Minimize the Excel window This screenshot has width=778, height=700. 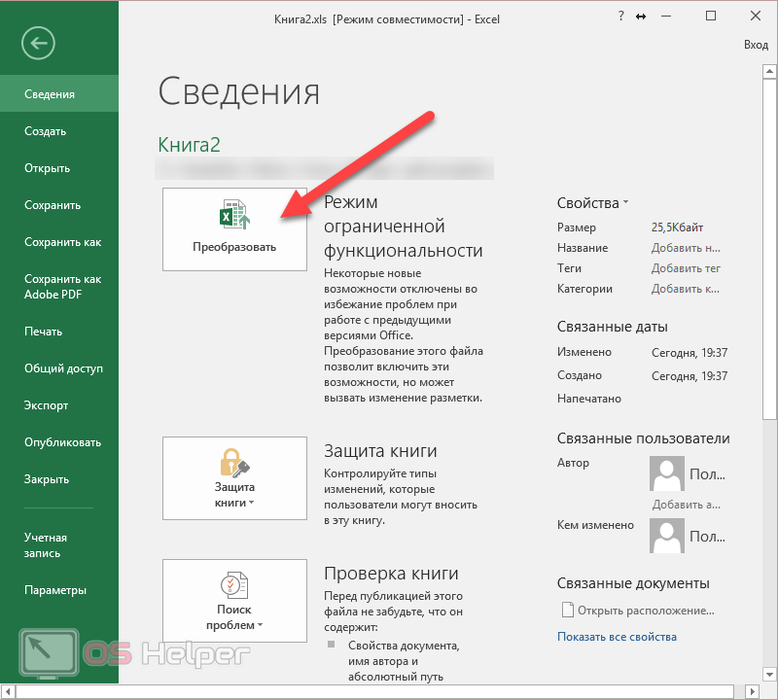[666, 17]
